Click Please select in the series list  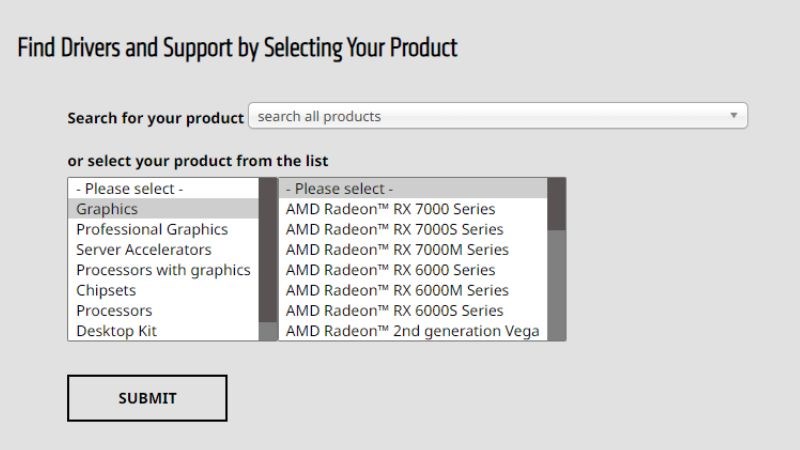coord(340,188)
